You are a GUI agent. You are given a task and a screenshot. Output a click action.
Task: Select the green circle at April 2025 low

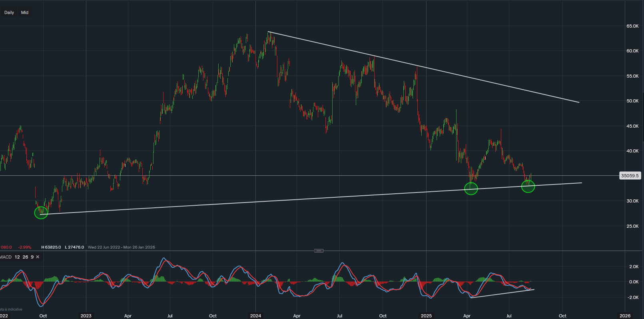471,188
